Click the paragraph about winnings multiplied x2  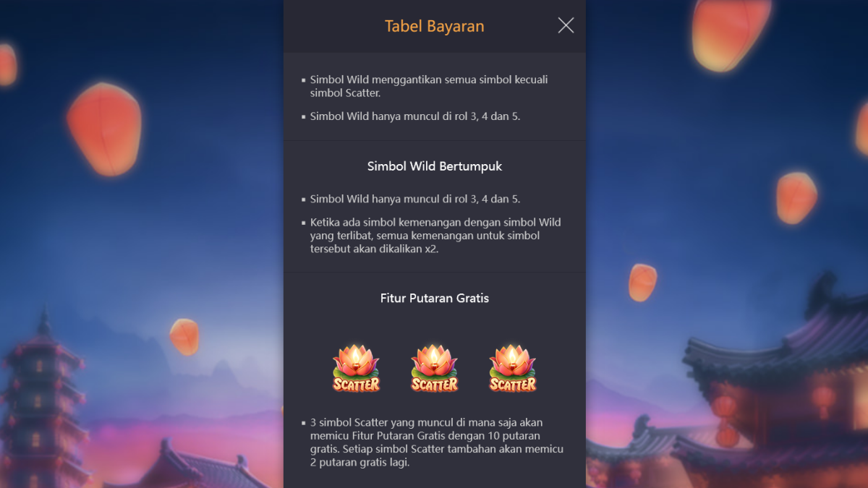(434, 236)
